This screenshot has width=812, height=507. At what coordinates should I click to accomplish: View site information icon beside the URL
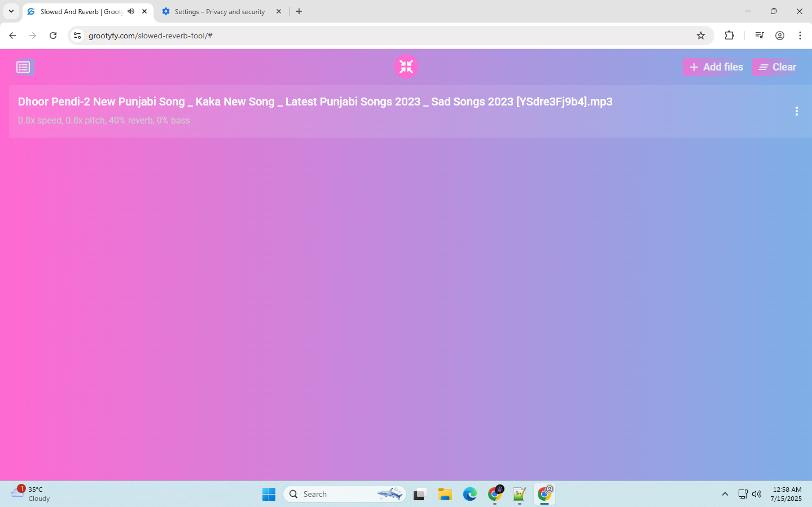pyautogui.click(x=77, y=36)
